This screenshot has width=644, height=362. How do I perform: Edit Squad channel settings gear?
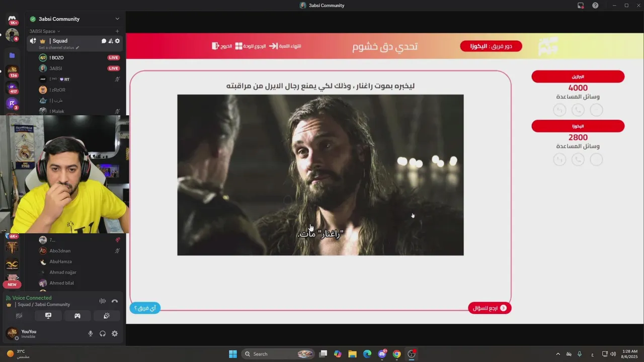pyautogui.click(x=118, y=41)
